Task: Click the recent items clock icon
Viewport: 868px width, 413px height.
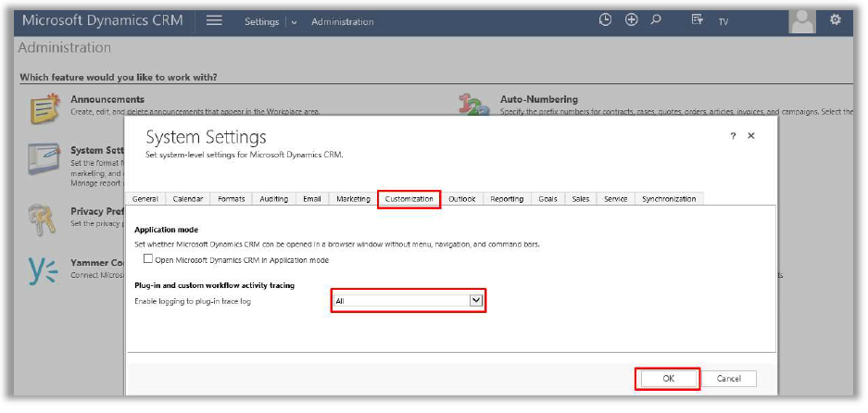Action: click(606, 19)
